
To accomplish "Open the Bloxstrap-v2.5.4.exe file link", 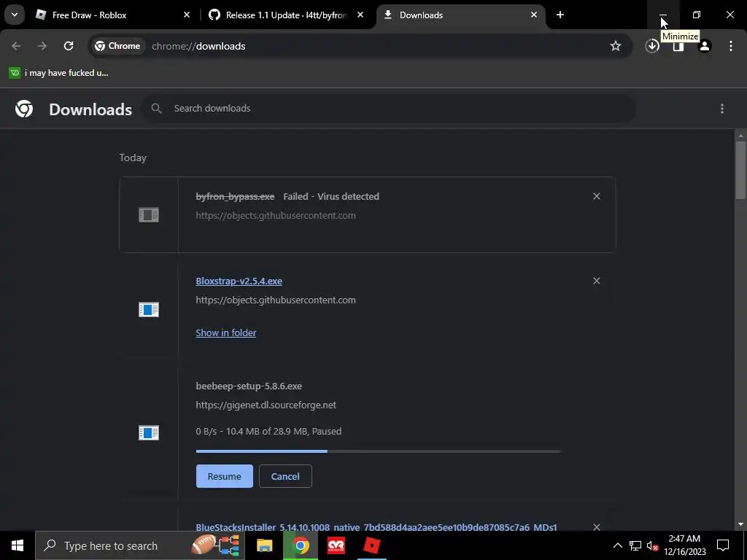I will tap(239, 281).
